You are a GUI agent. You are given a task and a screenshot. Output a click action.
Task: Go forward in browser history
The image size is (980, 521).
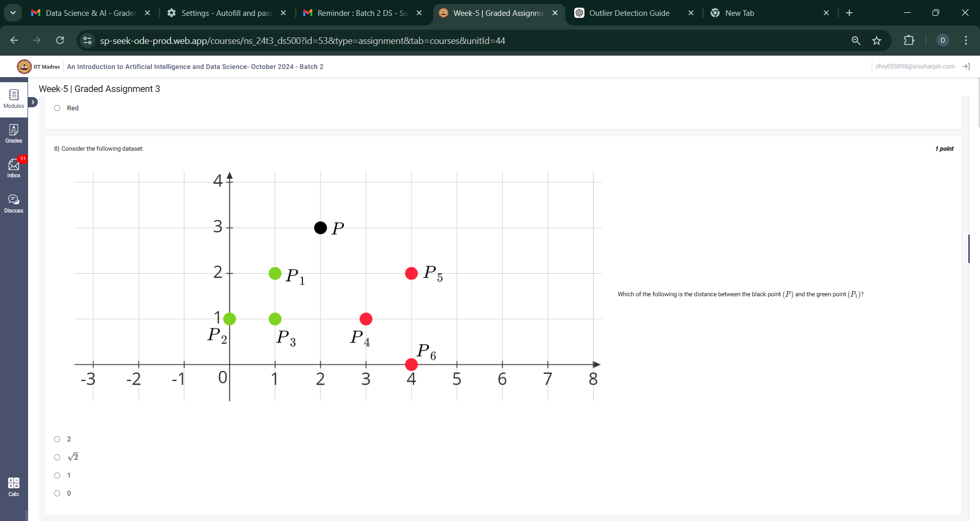[37, 40]
